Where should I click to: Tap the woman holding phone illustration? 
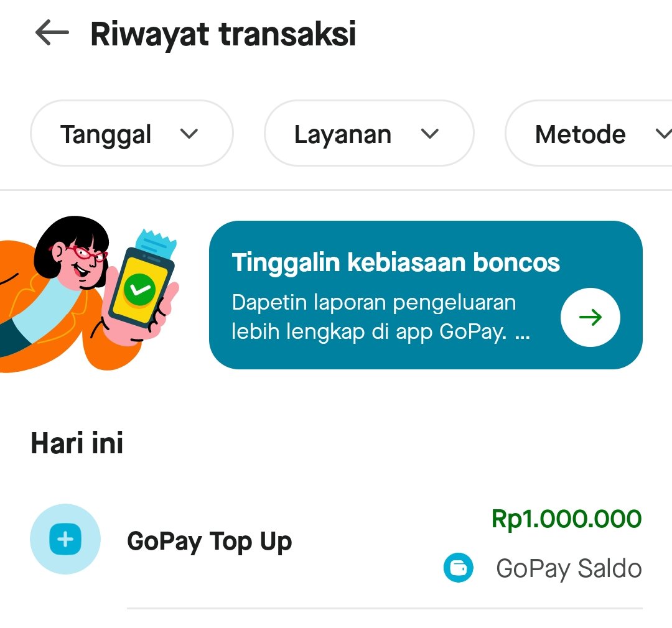click(89, 293)
